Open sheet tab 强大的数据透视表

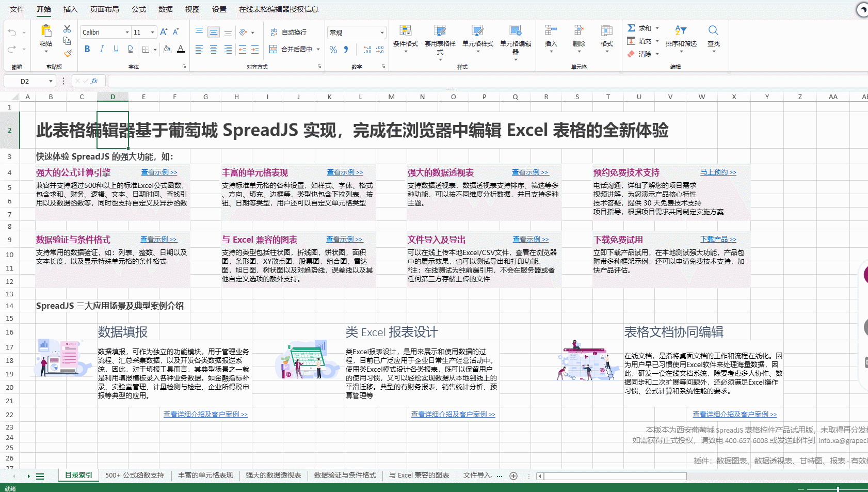pos(274,475)
